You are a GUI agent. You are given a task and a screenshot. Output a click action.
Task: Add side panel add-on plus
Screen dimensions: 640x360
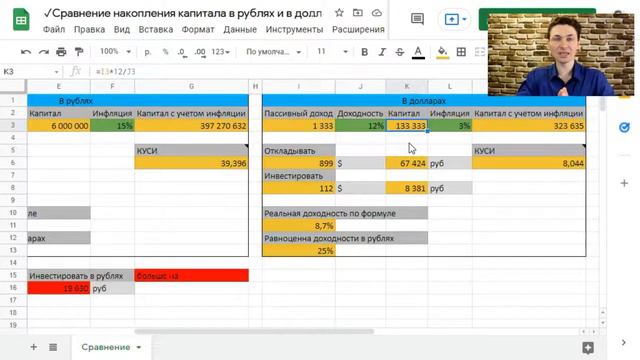pyautogui.click(x=624, y=183)
